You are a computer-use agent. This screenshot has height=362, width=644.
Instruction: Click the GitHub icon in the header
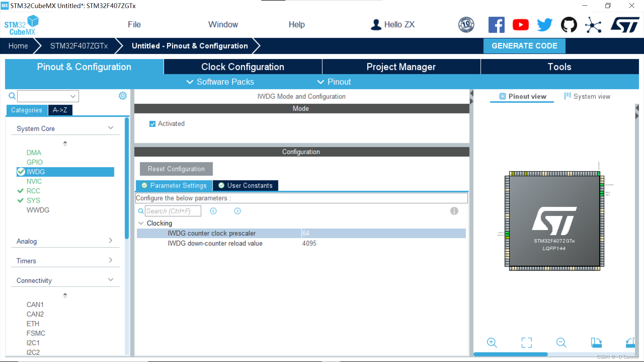[x=569, y=25]
